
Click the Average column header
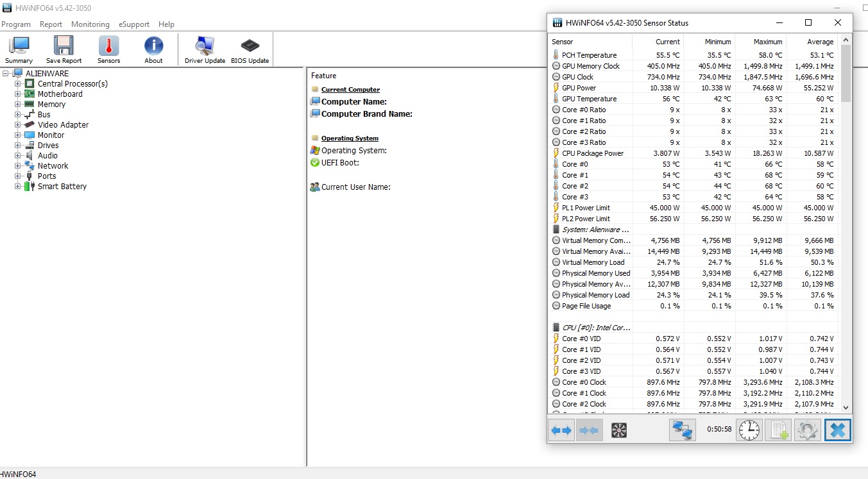[812, 42]
